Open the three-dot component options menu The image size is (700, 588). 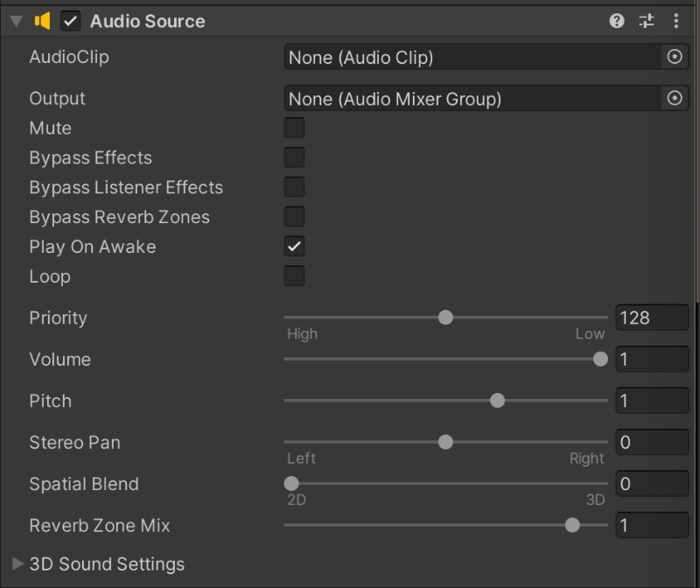click(x=675, y=21)
